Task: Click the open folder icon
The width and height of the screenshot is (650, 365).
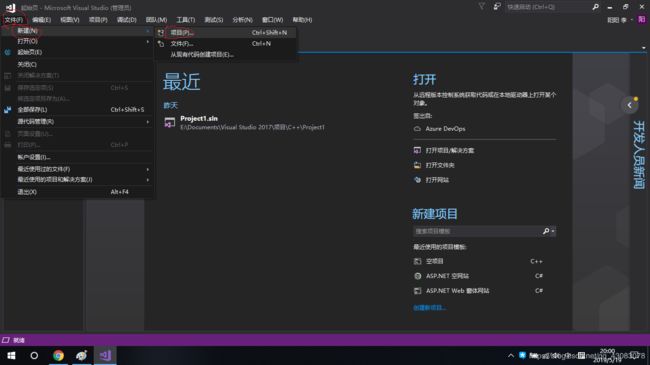Action: point(417,165)
